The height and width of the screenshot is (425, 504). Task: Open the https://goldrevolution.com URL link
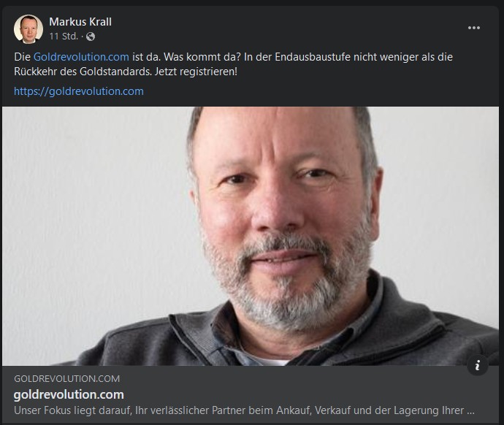79,91
